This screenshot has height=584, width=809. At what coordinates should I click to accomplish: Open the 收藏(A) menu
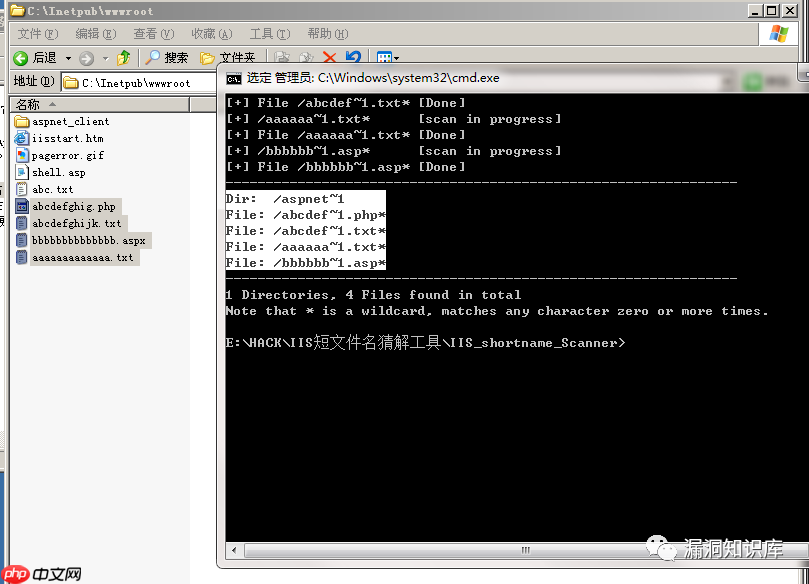click(212, 34)
